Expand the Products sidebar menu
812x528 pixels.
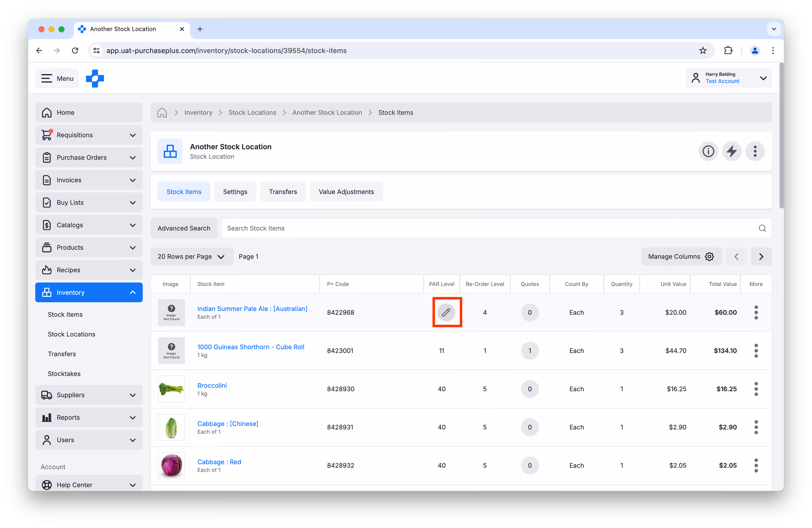point(89,248)
